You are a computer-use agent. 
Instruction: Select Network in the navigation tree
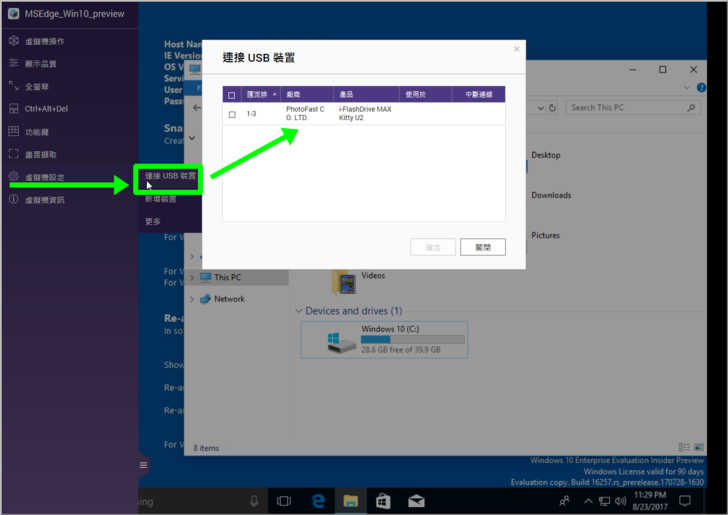[229, 299]
